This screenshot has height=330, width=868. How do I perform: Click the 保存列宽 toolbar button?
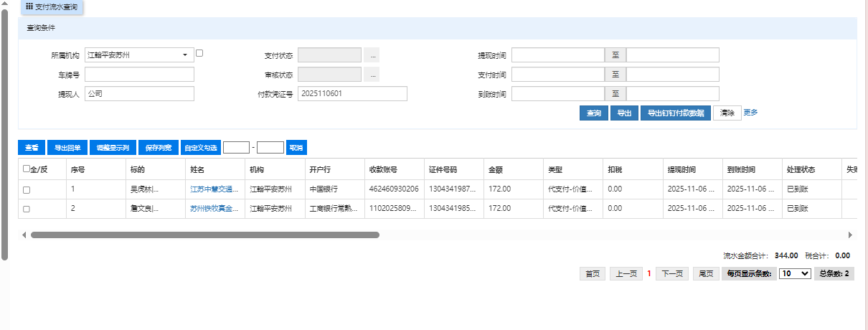158,147
